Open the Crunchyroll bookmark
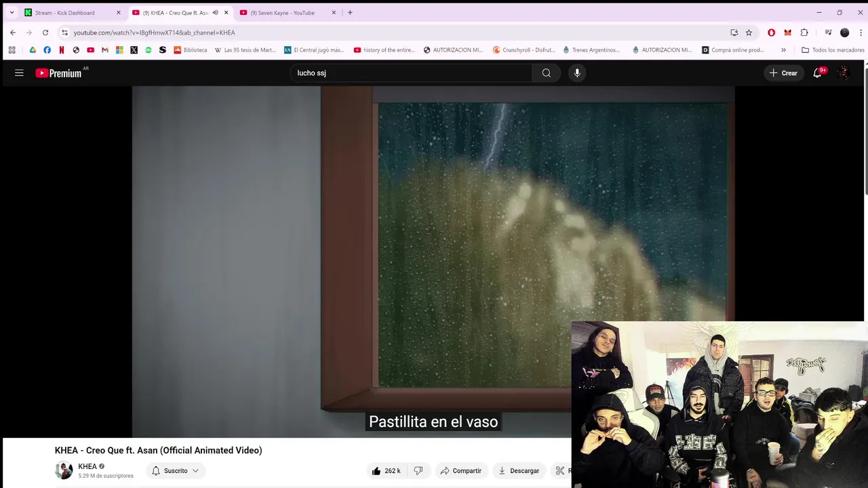This screenshot has height=488, width=868. (x=524, y=50)
